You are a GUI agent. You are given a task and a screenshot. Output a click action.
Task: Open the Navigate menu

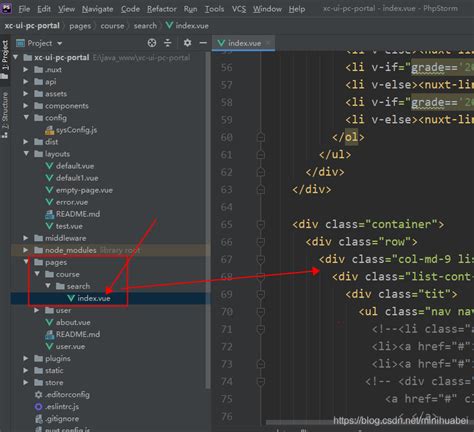97,9
